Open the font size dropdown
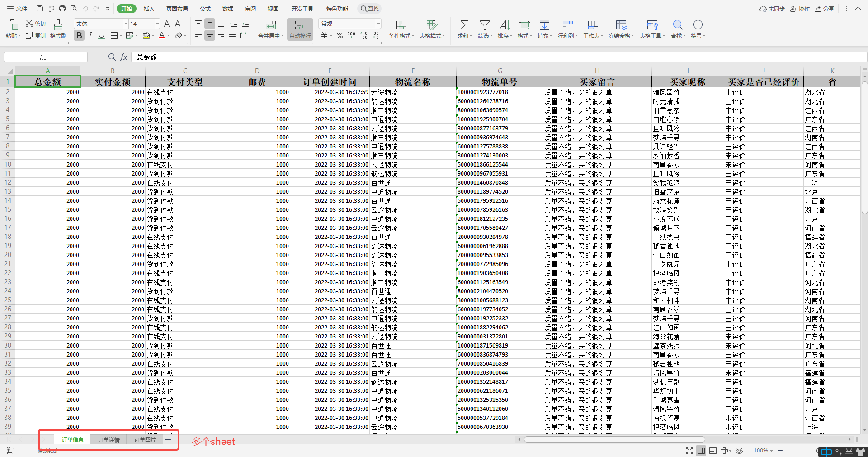The image size is (868, 457). (156, 24)
